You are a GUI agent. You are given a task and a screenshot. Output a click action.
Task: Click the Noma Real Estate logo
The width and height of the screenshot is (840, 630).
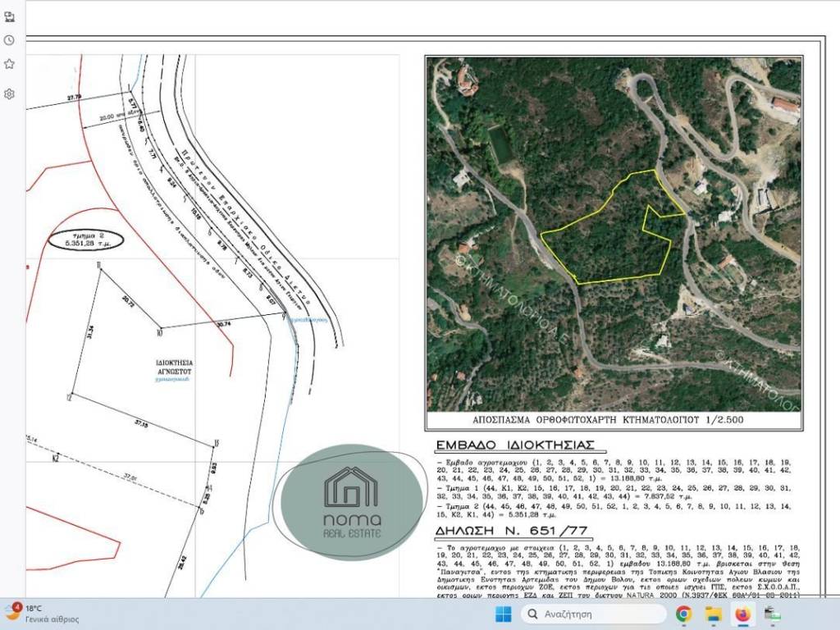tap(352, 502)
